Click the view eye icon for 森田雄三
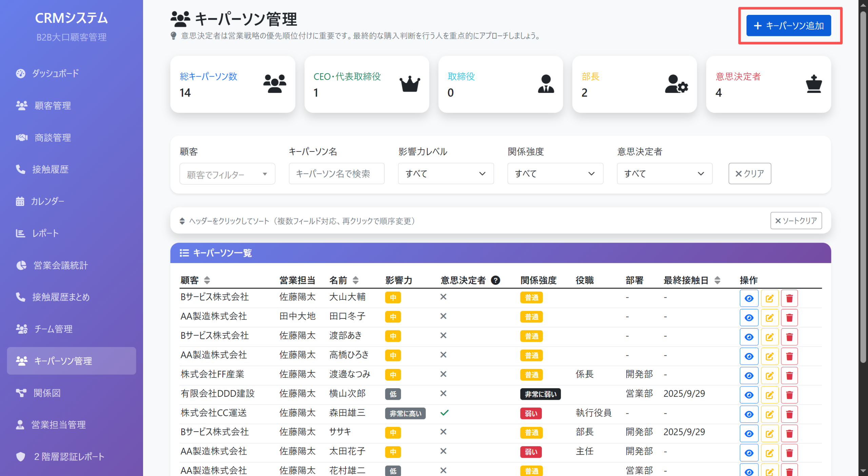This screenshot has width=868, height=476. [x=749, y=414]
